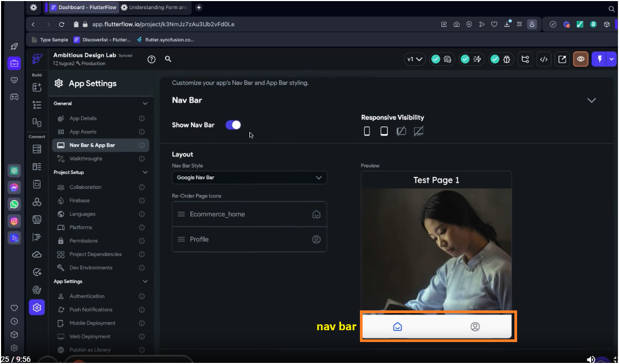Viewport: 619px width, 364px height.
Task: Click the lightning bolt run button
Action: (599, 60)
